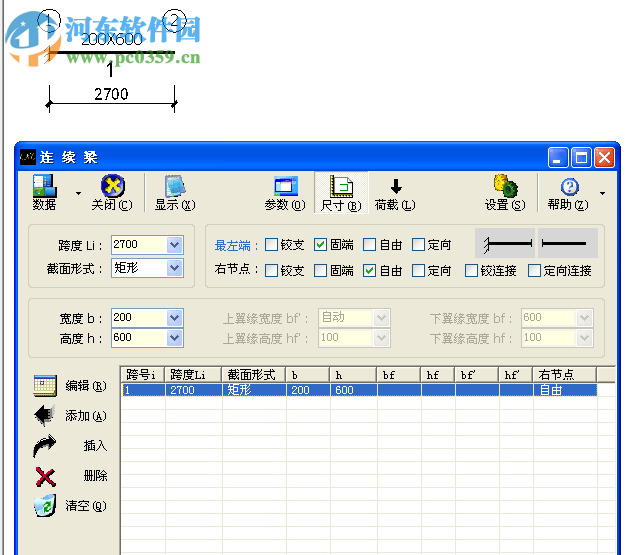This screenshot has width=633, height=555.
Task: Click the 添加(A) add arrow icon
Action: click(44, 415)
